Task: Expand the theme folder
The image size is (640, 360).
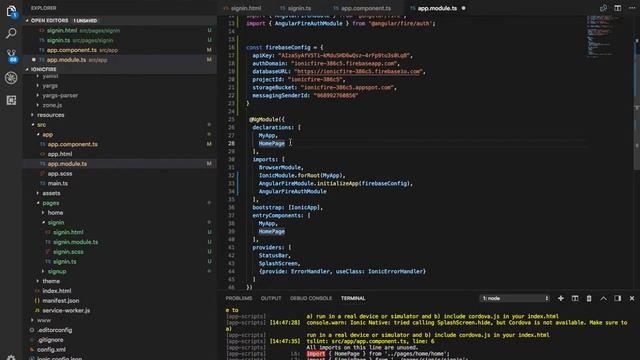Action: pyautogui.click(x=51, y=281)
